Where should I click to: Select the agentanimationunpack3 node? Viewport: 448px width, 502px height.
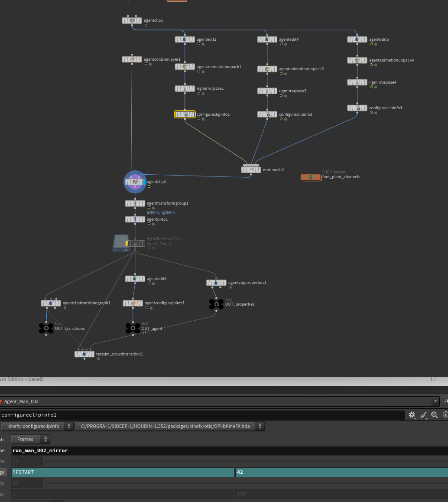[267, 69]
